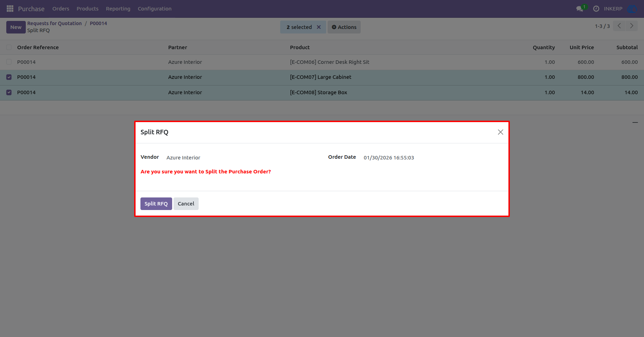Click the user avatar icon
Image resolution: width=644 pixels, height=337 pixels.
pos(632,9)
